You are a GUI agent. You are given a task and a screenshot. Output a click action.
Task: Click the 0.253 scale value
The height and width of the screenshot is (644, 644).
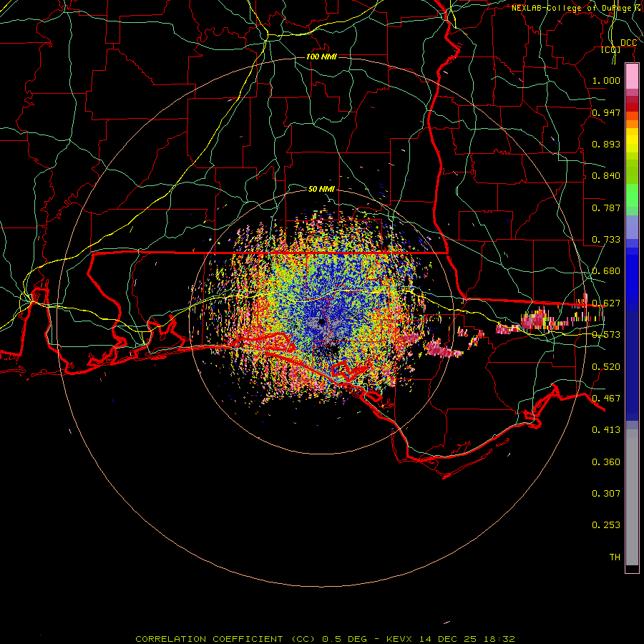point(606,525)
